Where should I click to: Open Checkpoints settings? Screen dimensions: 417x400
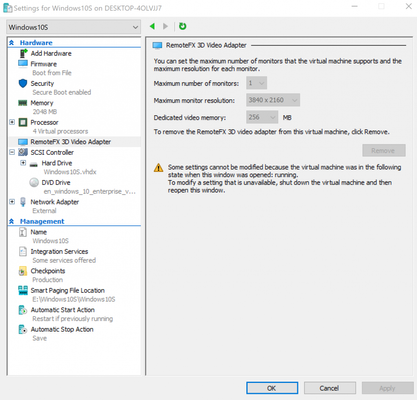pyautogui.click(x=48, y=271)
